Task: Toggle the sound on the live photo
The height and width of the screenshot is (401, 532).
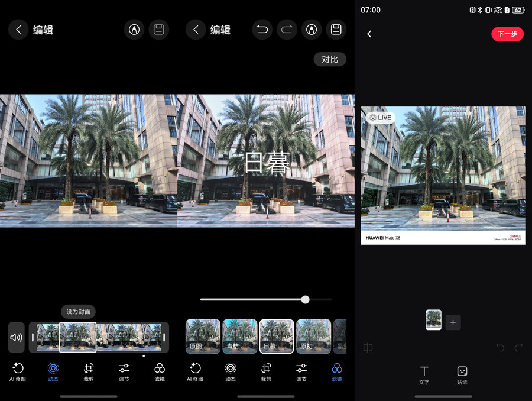Action: click(x=17, y=337)
